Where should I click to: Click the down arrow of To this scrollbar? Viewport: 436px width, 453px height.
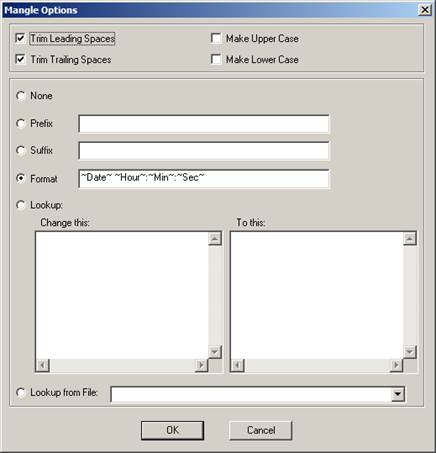click(410, 352)
